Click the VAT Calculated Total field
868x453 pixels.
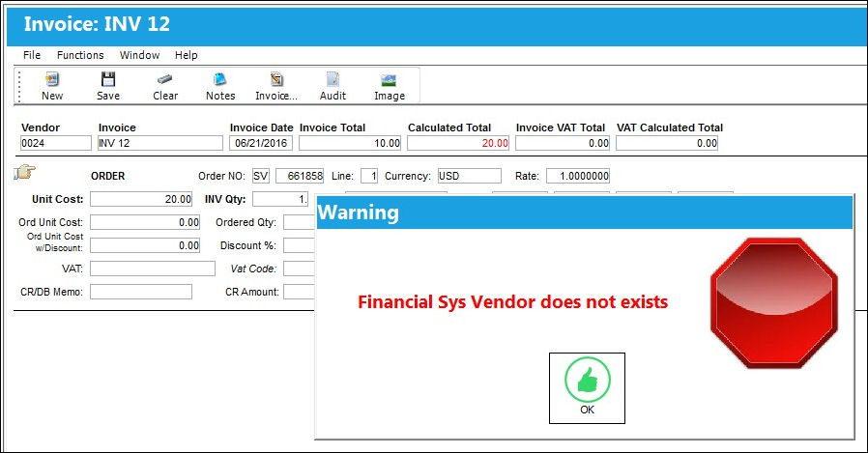click(667, 143)
